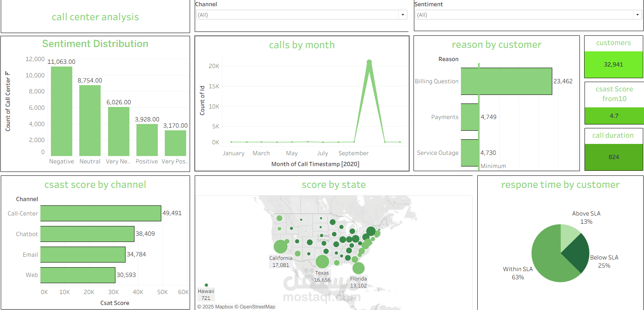Click the Reason column header

449,59
